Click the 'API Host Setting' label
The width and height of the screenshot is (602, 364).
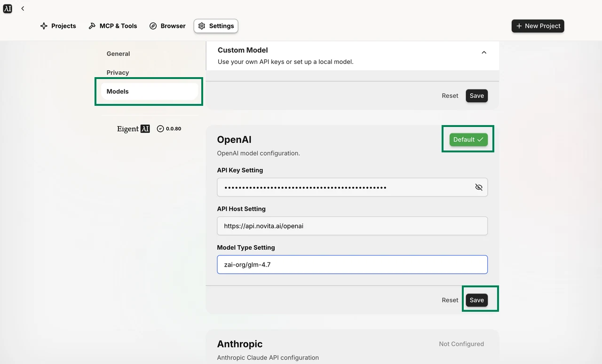coord(241,209)
